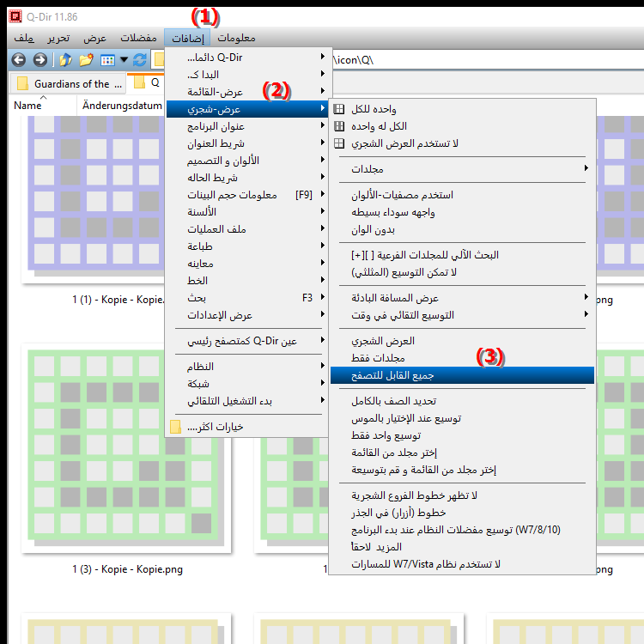Select the الكل له واحده tree layout icon
The image size is (644, 644).
click(339, 126)
